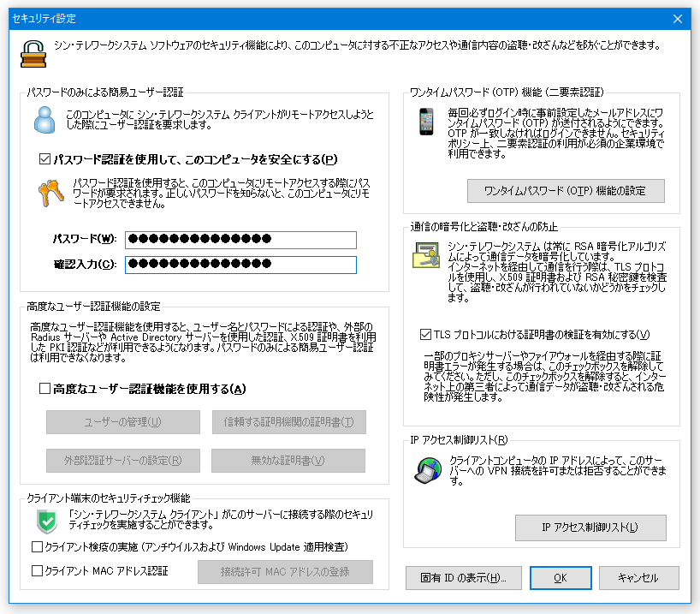The width and height of the screenshot is (700, 614).
Task: Click the パスワードのみによる簡易ユーザー認証 group title
Action: point(105,92)
